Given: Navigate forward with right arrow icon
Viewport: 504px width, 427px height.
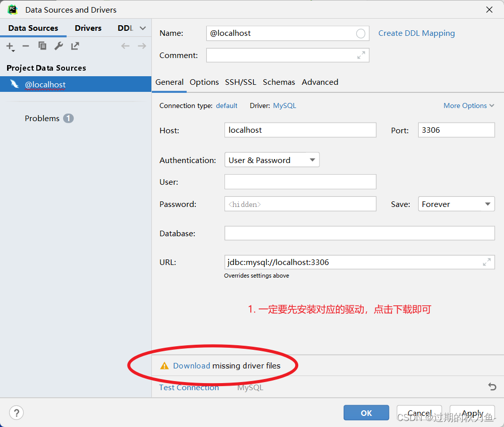Looking at the screenshot, I should 142,46.
